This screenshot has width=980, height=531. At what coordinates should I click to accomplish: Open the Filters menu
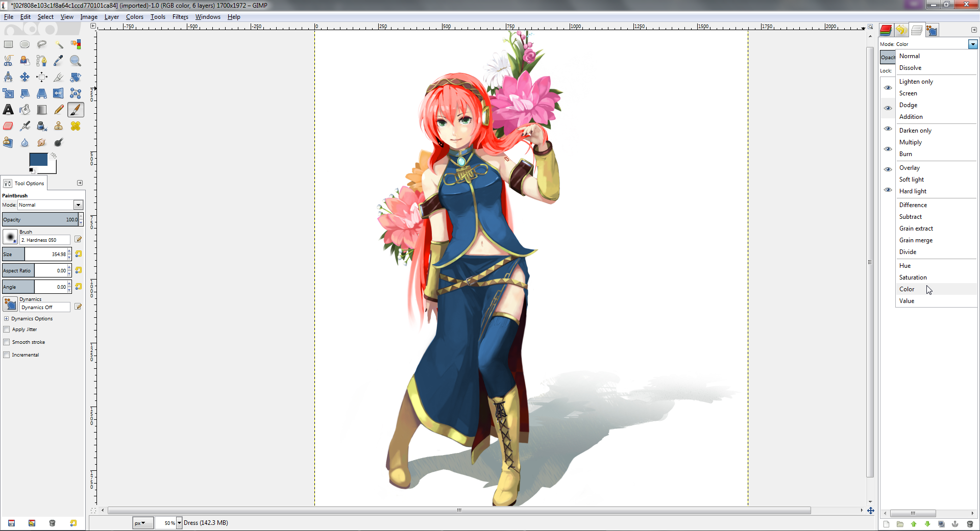180,17
